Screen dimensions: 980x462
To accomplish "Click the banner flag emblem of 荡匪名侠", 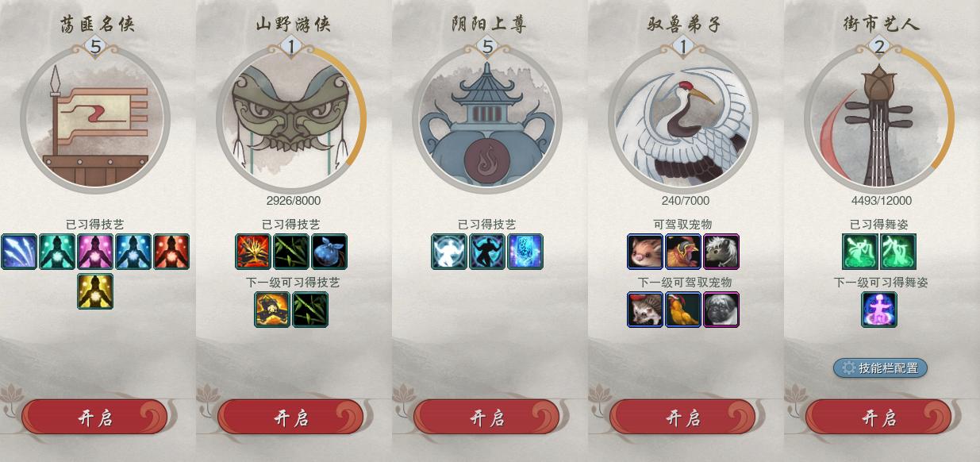I will [95, 118].
